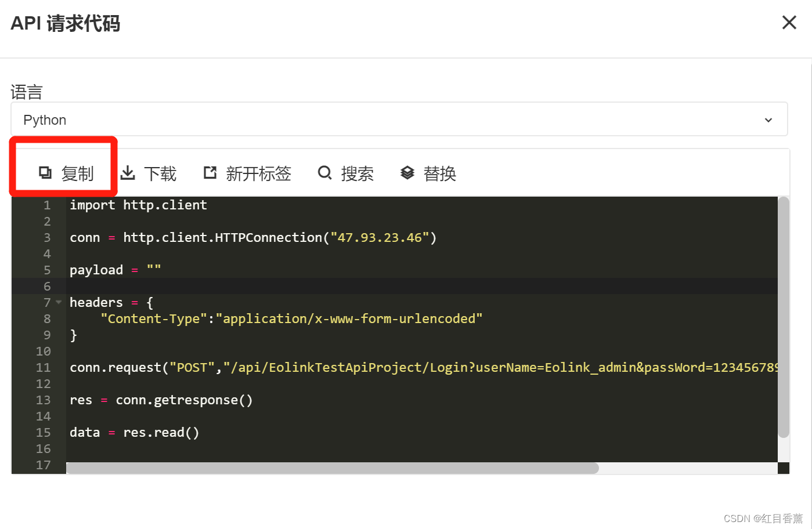Click the IP string "47.93.23.46"

pos(380,237)
